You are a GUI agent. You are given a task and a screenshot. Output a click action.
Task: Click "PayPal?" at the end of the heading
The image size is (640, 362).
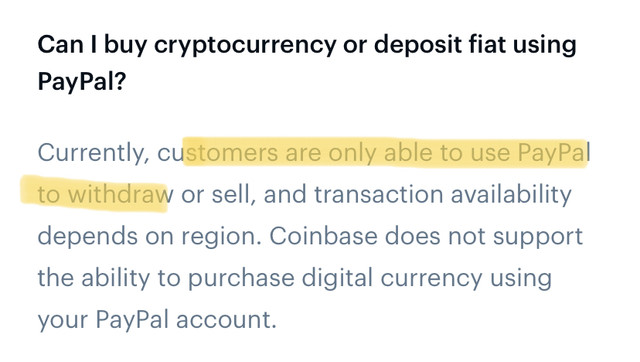tap(82, 81)
